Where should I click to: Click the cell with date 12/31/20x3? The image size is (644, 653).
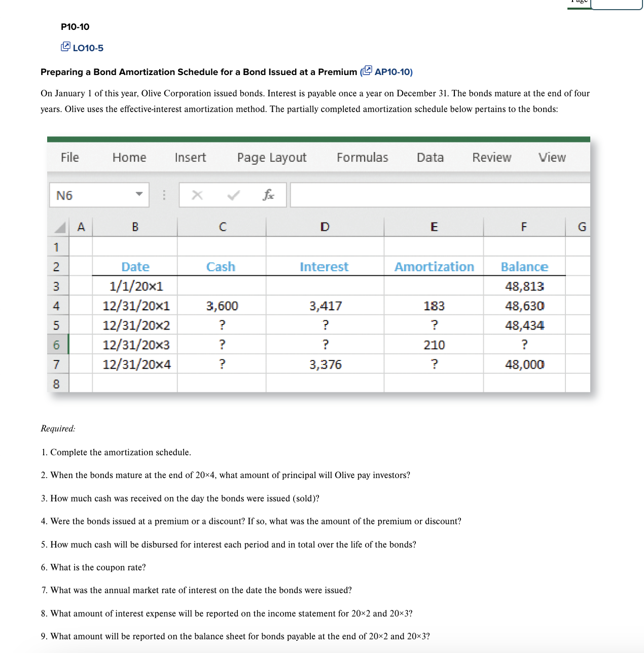coord(135,345)
